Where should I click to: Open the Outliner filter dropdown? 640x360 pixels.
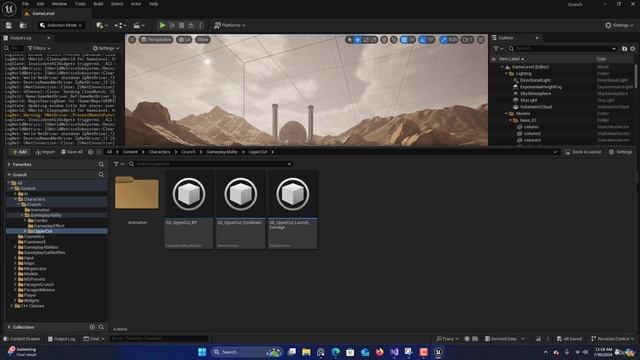[x=498, y=49]
